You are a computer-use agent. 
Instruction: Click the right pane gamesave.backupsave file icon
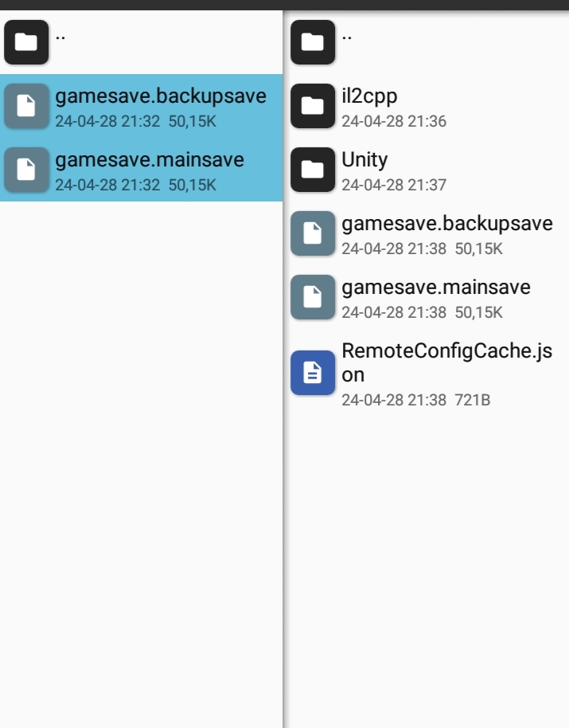(x=313, y=233)
